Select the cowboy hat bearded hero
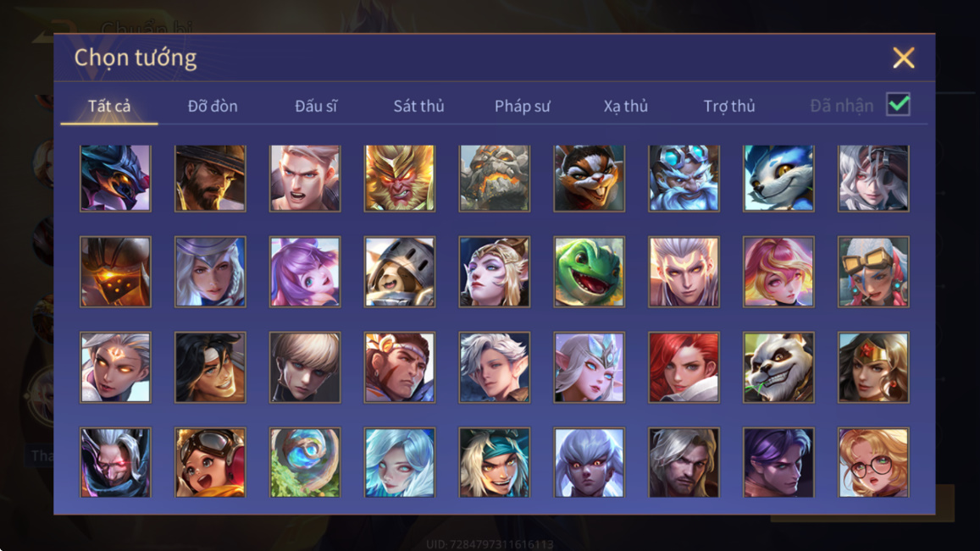This screenshot has width=980, height=551. coord(210,178)
